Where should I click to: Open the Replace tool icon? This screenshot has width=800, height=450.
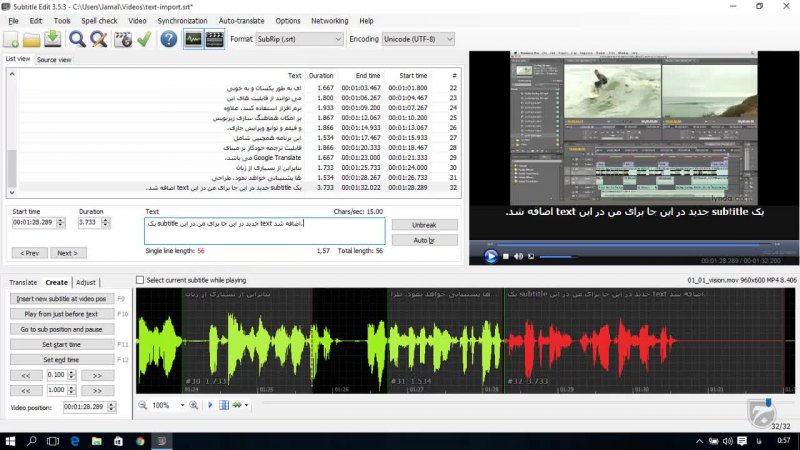[99, 39]
